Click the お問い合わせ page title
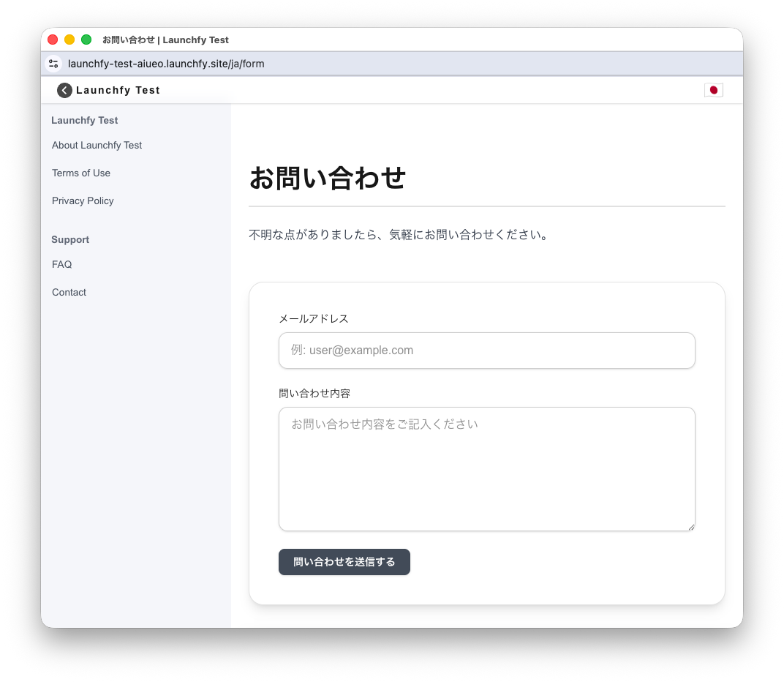This screenshot has height=682, width=784. point(328,177)
